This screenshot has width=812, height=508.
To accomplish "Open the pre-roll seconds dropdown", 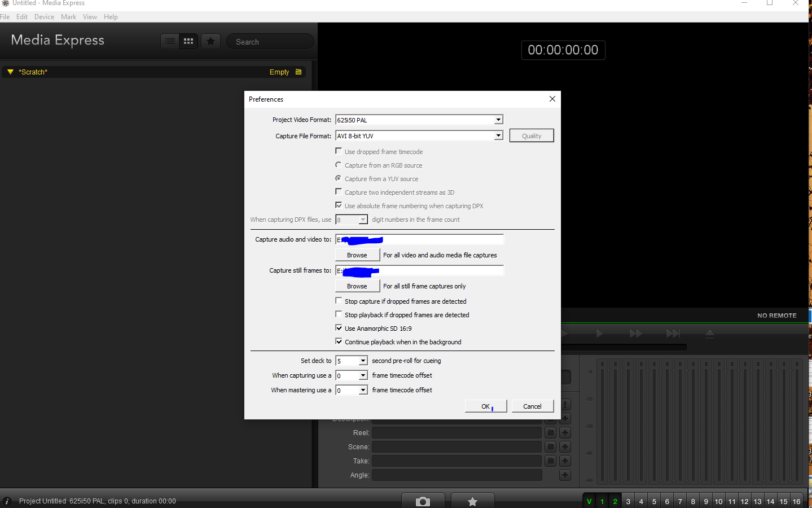I will (x=363, y=361).
